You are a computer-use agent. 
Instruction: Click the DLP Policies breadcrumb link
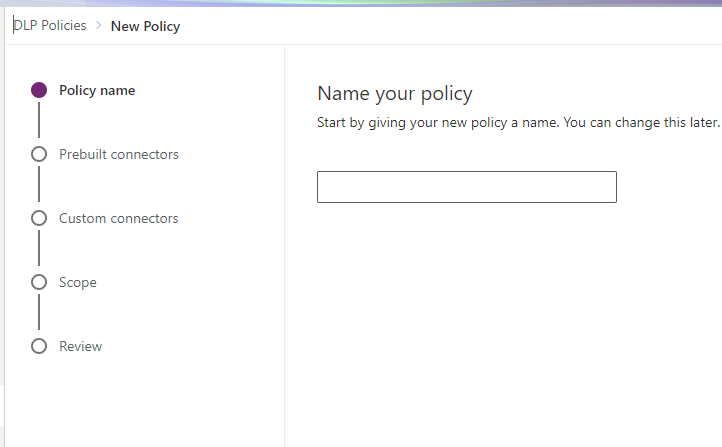pos(50,26)
